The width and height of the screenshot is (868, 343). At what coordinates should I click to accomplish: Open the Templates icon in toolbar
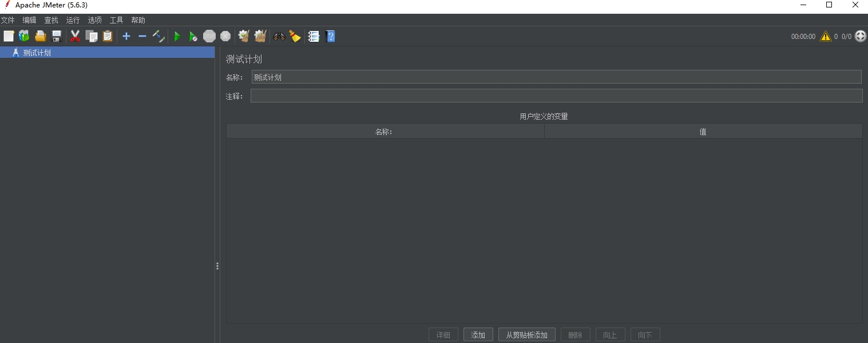click(24, 36)
